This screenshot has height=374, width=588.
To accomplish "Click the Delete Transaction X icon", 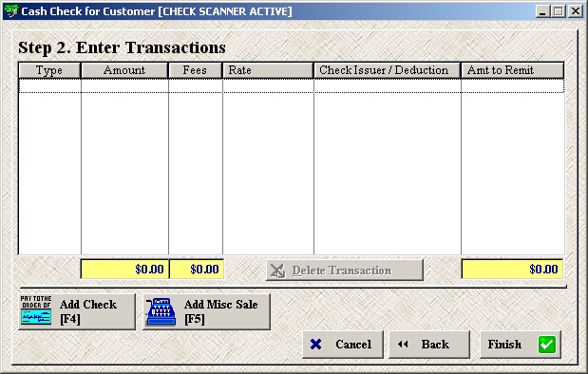I will (x=278, y=271).
